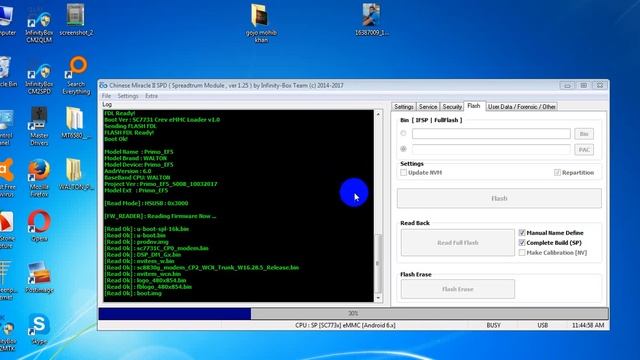Viewport: 640px width, 360px height.
Task: Launch Mozilla Firefox from desktop
Action: pos(39,178)
